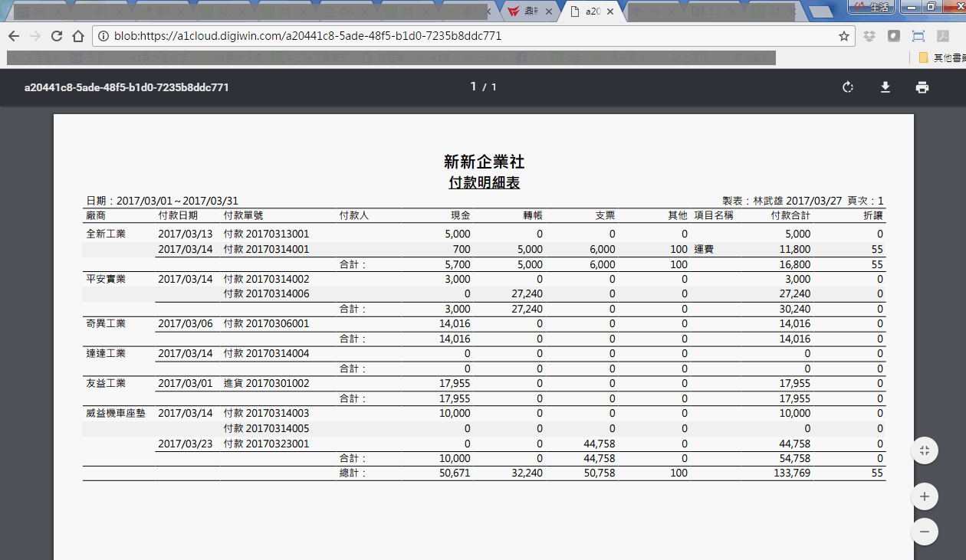Click the 廠商 column header
This screenshot has height=560, width=966.
(96, 215)
